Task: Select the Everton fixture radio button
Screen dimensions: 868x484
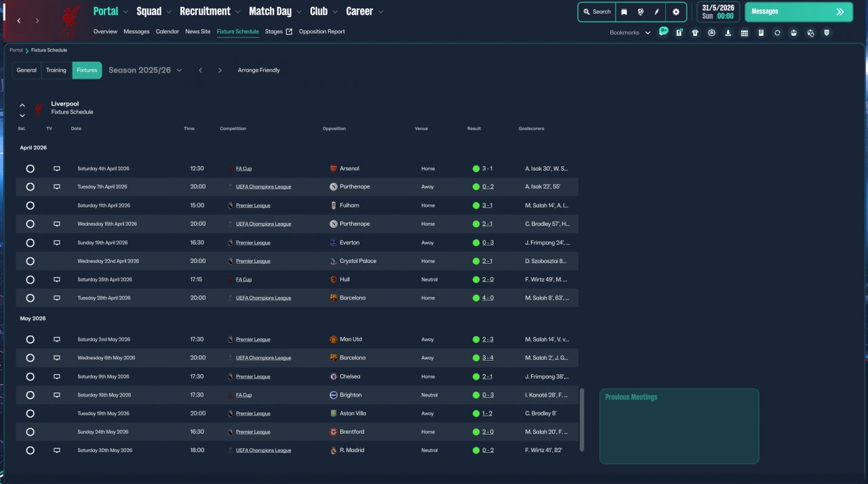Action: click(x=30, y=243)
